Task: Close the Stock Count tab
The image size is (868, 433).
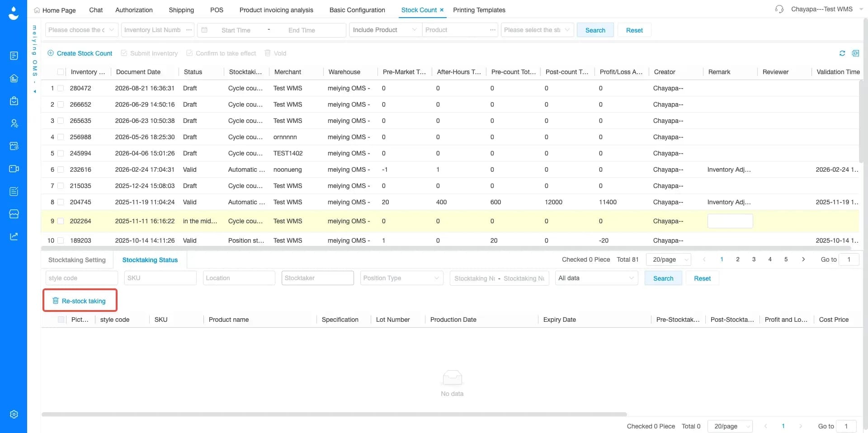Action: pyautogui.click(x=442, y=10)
